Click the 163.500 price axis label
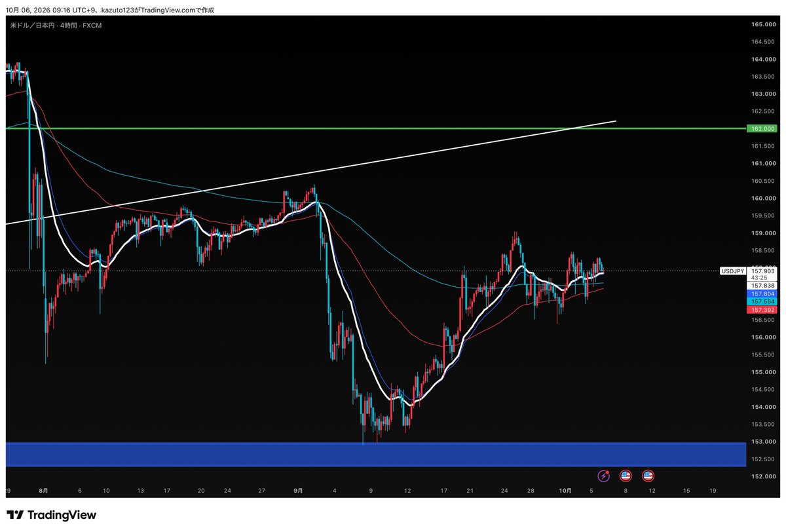 pyautogui.click(x=763, y=77)
